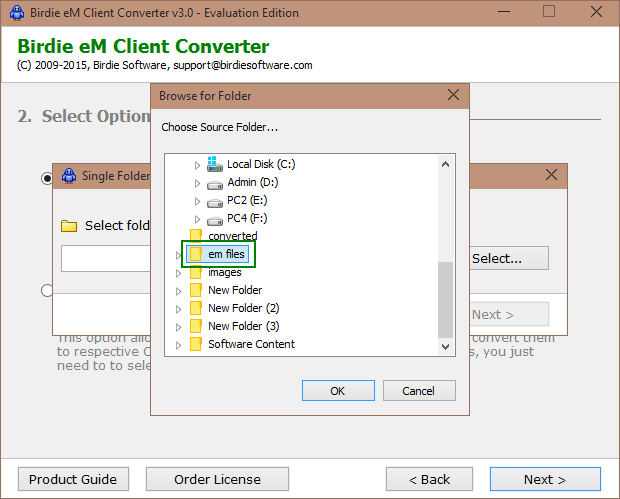Close the Browse for Folder dialog
Viewport: 620px width, 499px height.
click(453, 95)
